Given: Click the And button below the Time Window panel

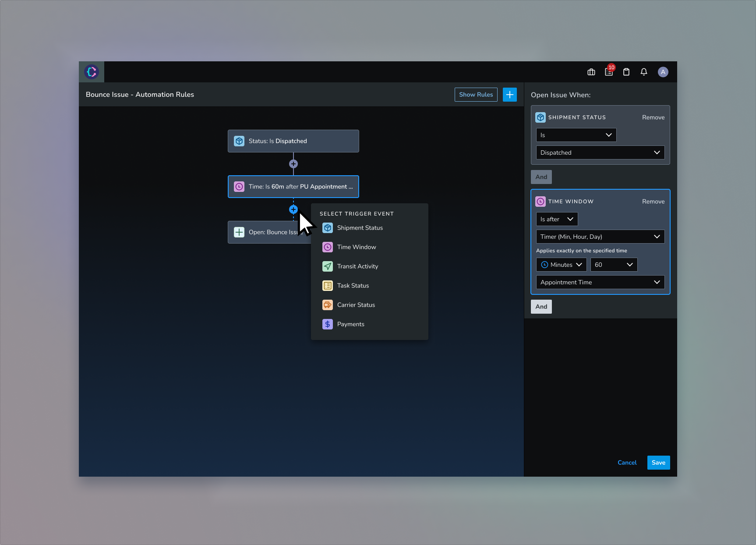Looking at the screenshot, I should tap(541, 307).
